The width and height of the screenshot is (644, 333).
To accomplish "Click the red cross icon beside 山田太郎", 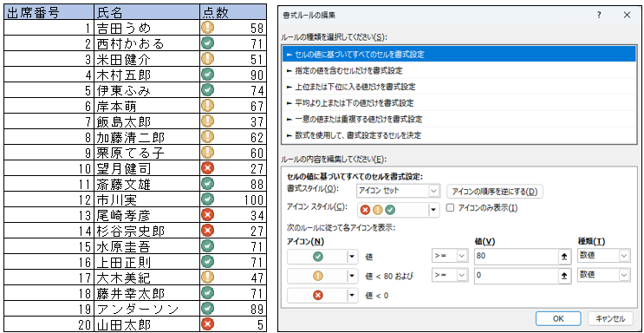I will [x=208, y=324].
